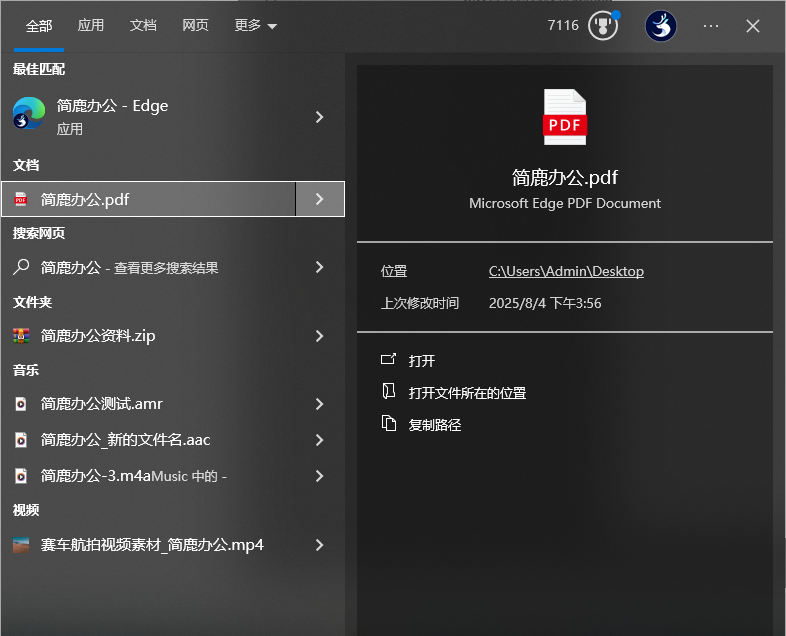Expand arrow for 简鹿办公资料.zip
Image resolution: width=786 pixels, height=636 pixels.
(319, 336)
